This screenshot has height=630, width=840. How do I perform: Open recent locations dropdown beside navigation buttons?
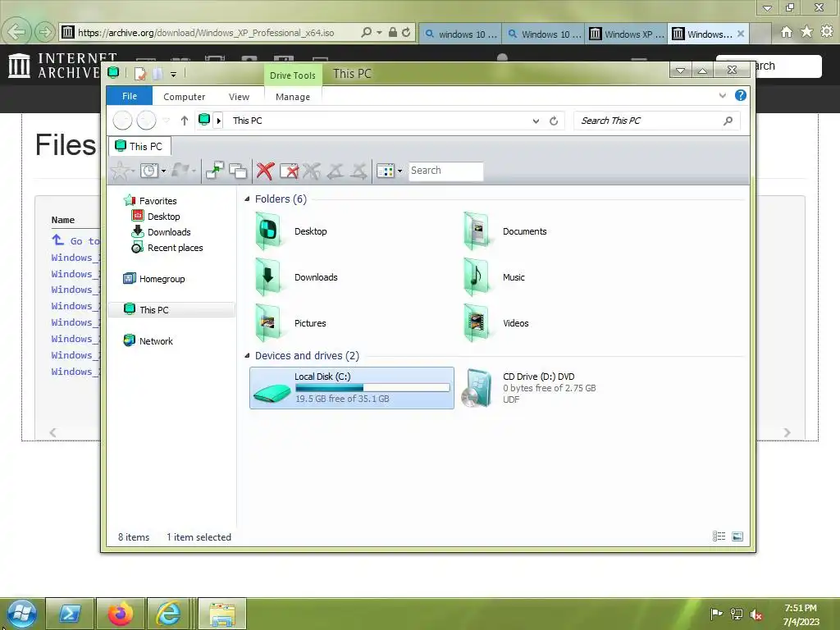(x=166, y=121)
